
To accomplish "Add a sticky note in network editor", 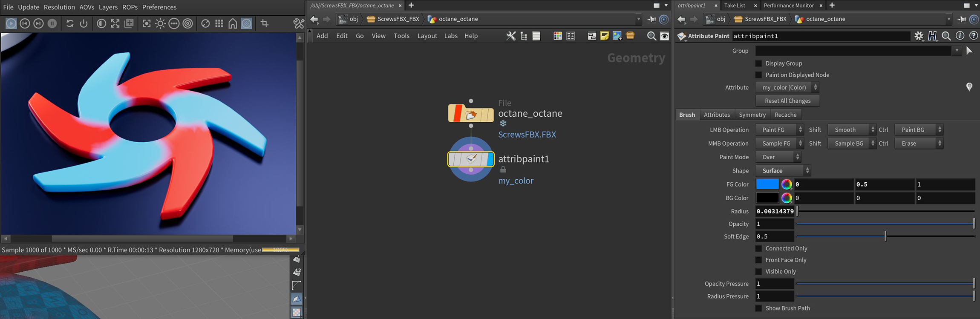I will (x=604, y=36).
